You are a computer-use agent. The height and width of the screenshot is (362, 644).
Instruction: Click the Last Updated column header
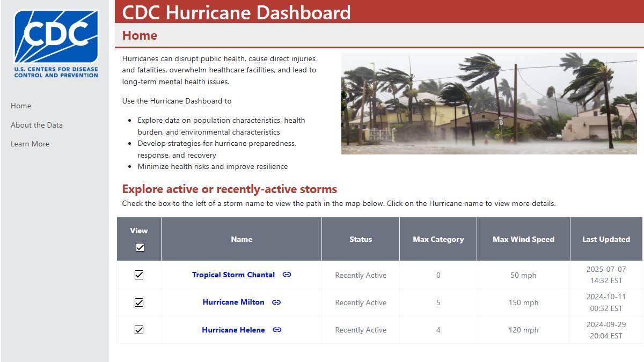click(606, 239)
